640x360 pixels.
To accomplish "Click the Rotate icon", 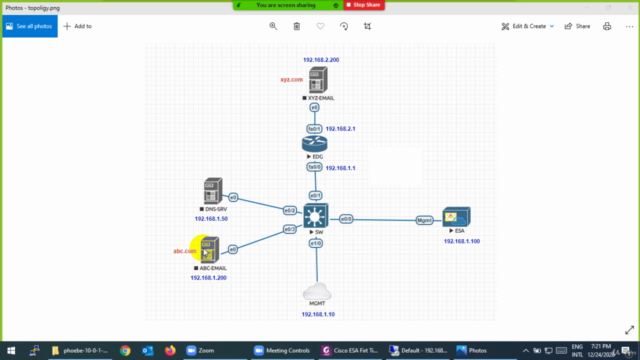I will click(x=344, y=26).
